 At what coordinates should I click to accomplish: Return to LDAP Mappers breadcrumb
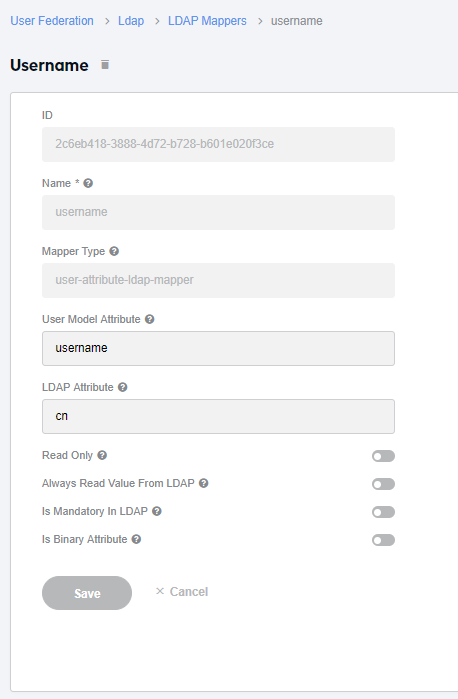point(207,21)
